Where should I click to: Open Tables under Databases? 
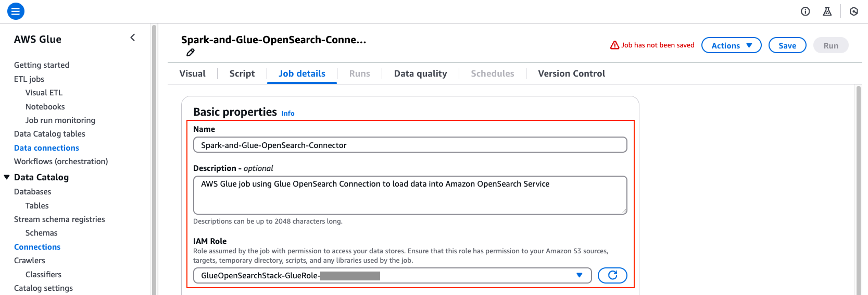coord(37,206)
